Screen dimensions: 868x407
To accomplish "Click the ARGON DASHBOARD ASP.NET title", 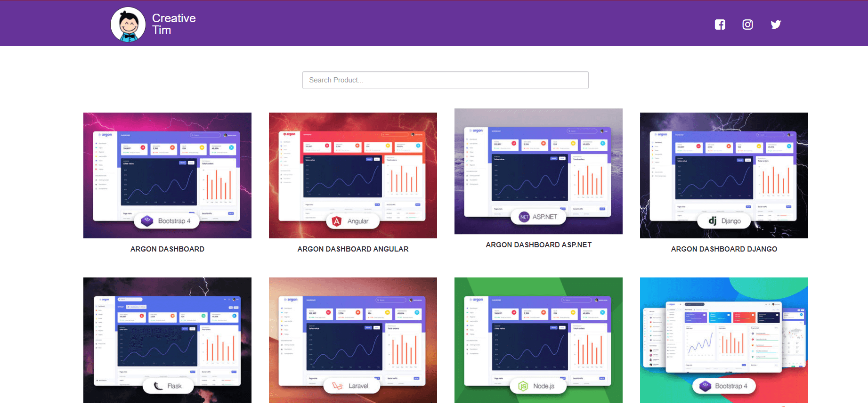I will tap(538, 245).
